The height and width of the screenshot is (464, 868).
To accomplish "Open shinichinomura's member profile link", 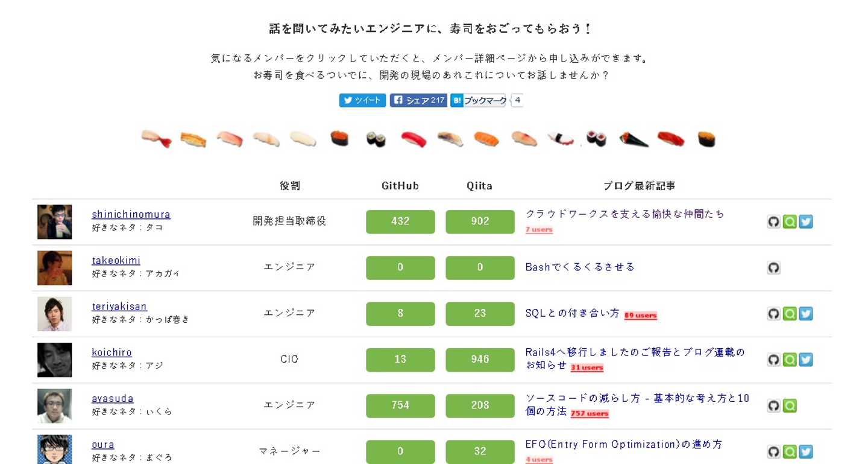I will coord(131,214).
